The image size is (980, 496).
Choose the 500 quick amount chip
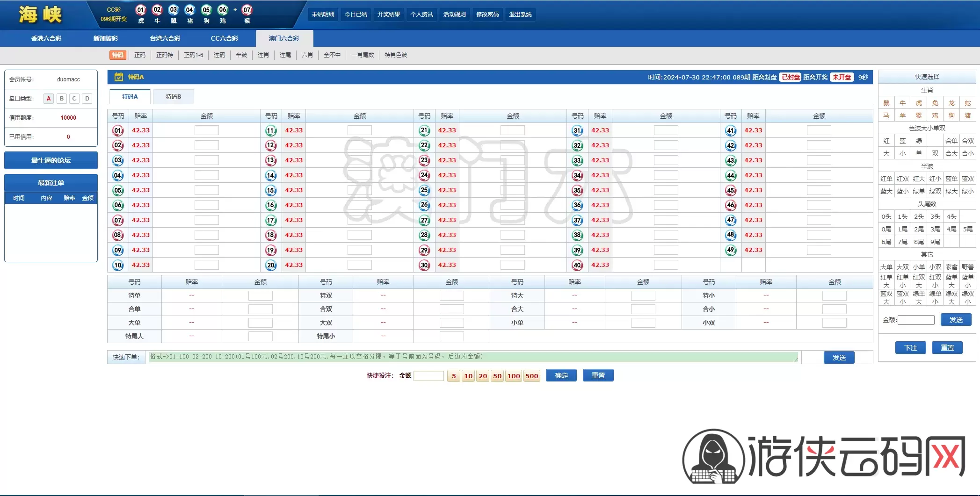pyautogui.click(x=531, y=376)
